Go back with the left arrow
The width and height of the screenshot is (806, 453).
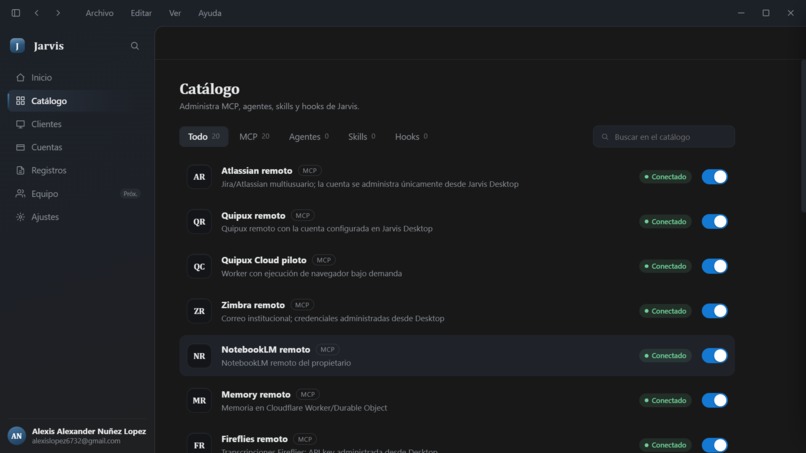click(x=36, y=13)
